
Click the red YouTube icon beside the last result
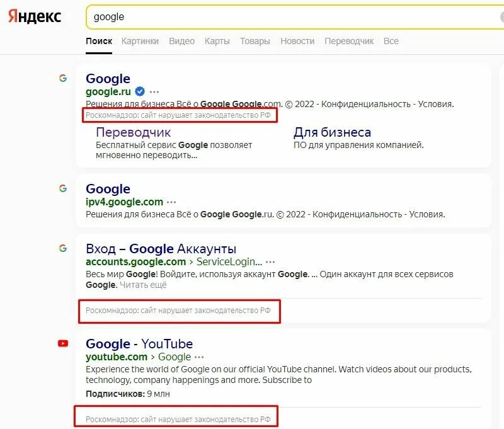(x=63, y=343)
